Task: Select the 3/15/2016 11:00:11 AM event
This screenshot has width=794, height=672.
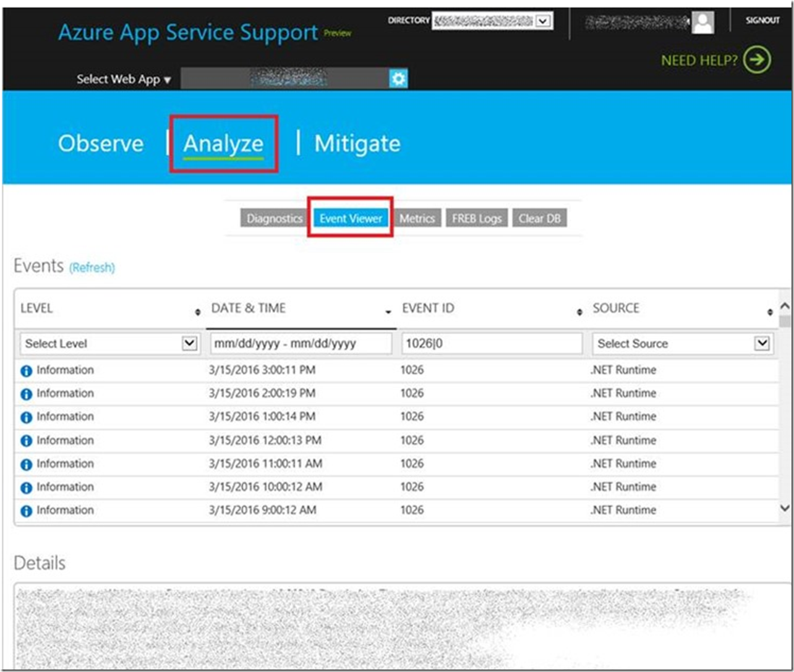Action: (x=396, y=464)
